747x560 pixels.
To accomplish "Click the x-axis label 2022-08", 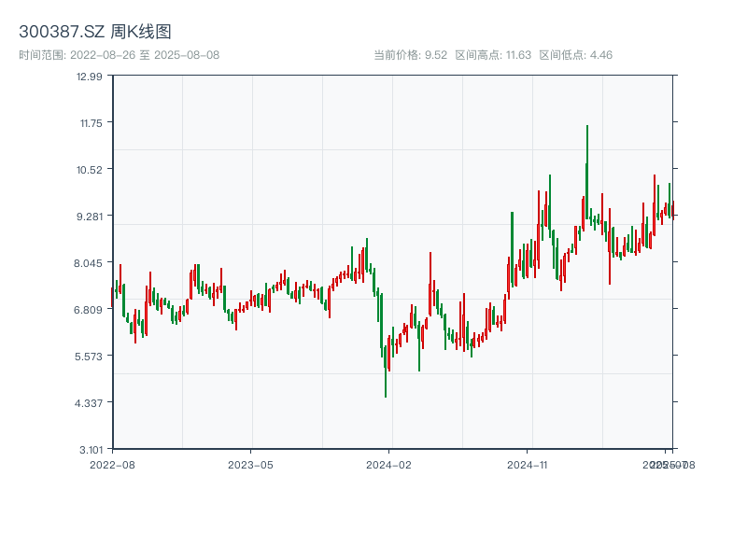I will 112,465.
